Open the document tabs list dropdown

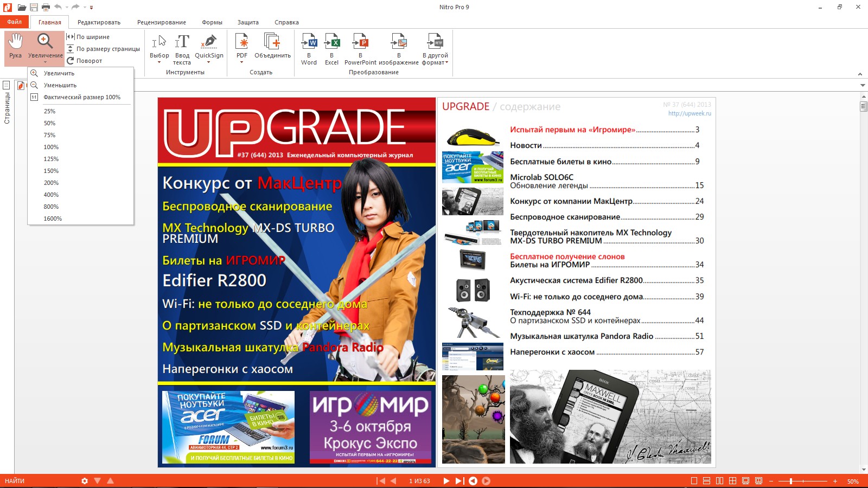click(863, 86)
